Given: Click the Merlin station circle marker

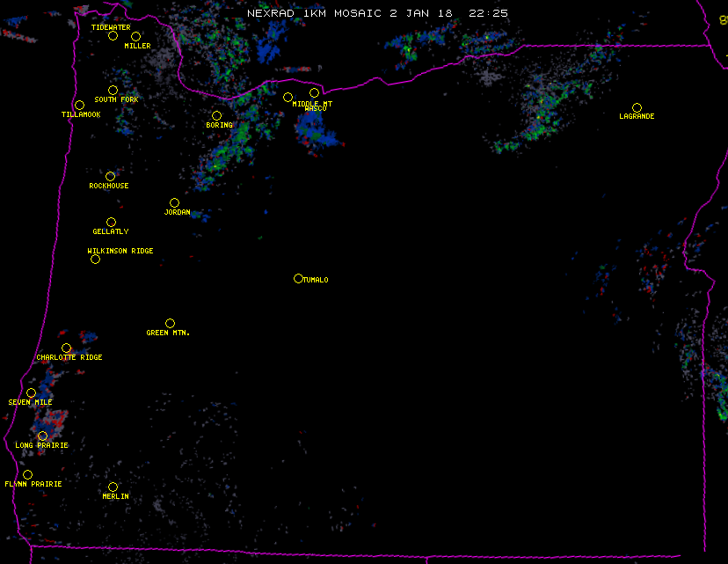Looking at the screenshot, I should 113,487.
